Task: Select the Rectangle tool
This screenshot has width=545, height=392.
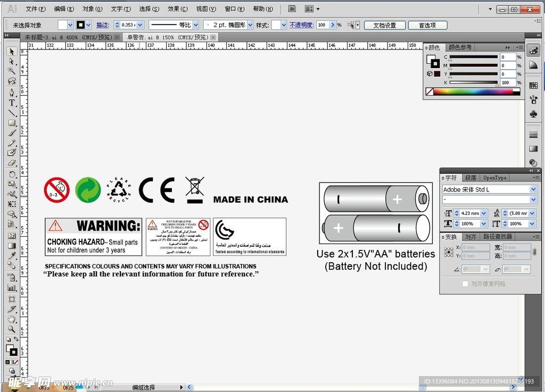Action: (x=12, y=123)
